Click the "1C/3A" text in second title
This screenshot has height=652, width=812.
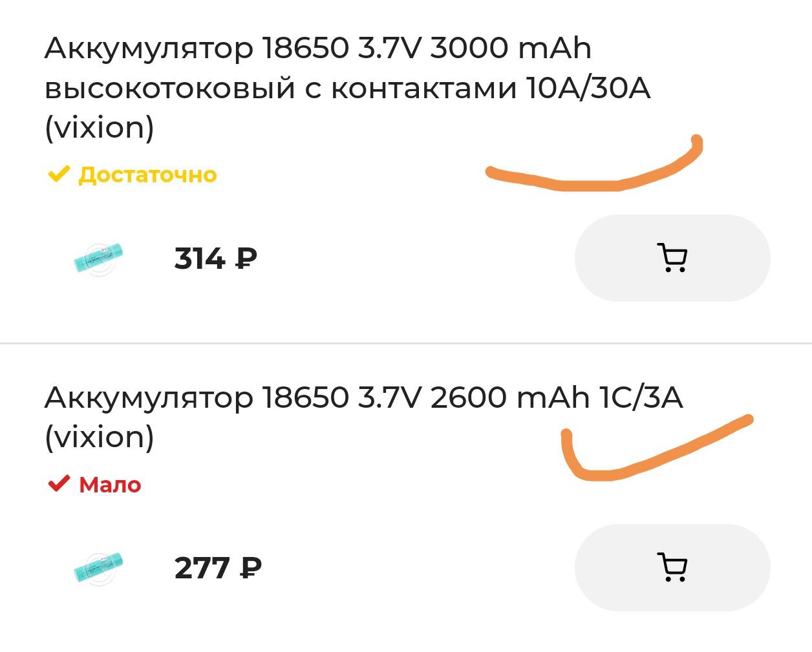641,397
